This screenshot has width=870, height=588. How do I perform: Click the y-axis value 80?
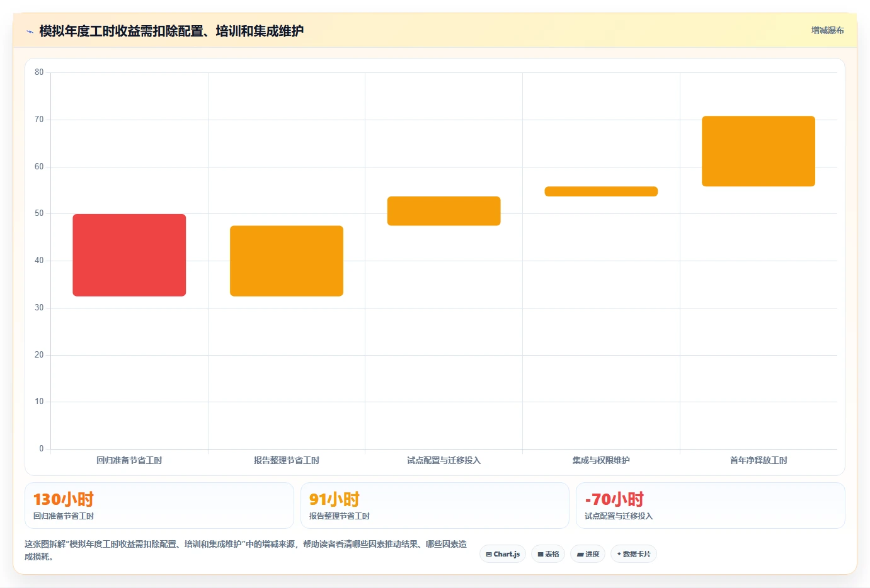click(x=39, y=72)
